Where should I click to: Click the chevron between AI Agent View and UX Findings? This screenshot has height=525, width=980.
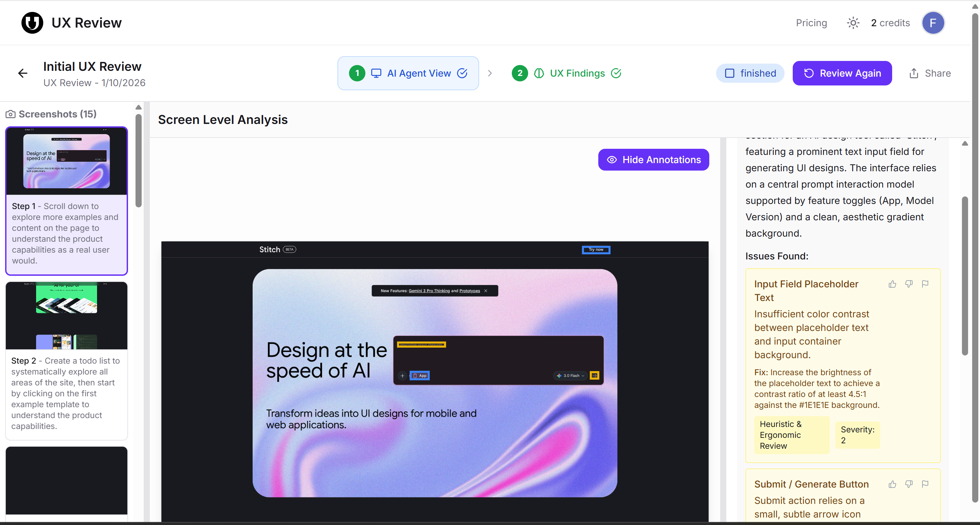point(490,73)
